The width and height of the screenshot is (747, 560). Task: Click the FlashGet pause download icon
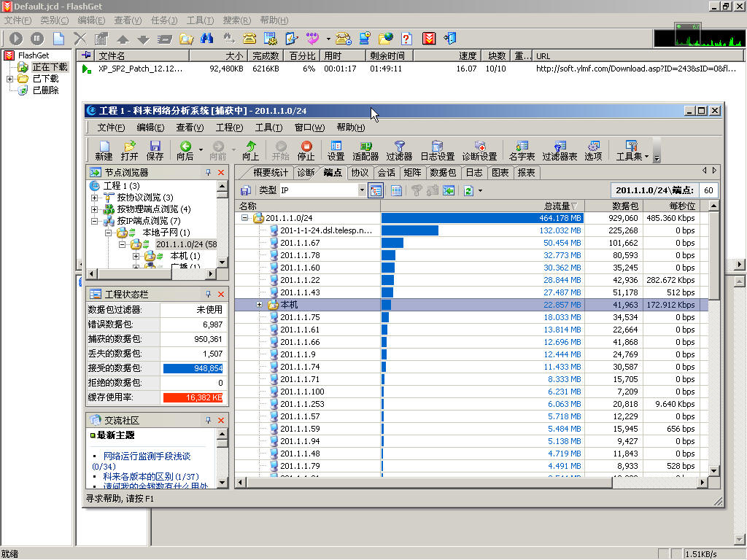point(36,39)
